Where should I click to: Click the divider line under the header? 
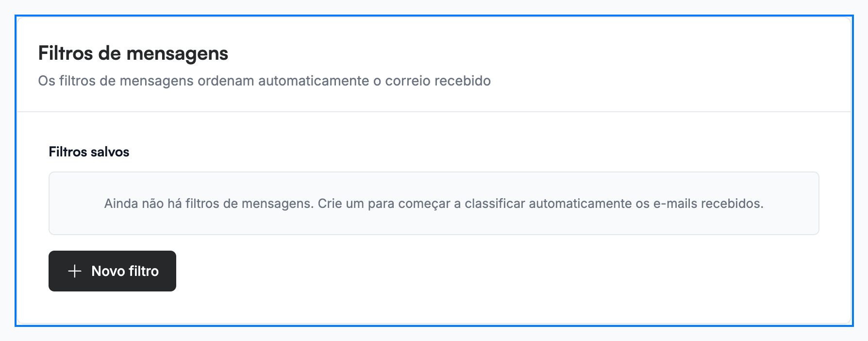pyautogui.click(x=434, y=112)
